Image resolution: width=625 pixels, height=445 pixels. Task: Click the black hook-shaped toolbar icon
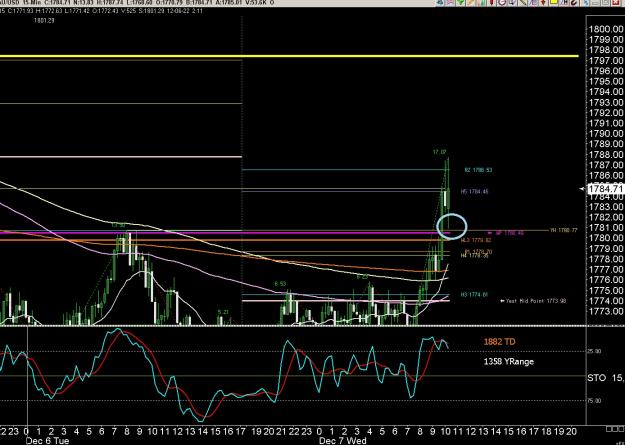pyautogui.click(x=574, y=2)
